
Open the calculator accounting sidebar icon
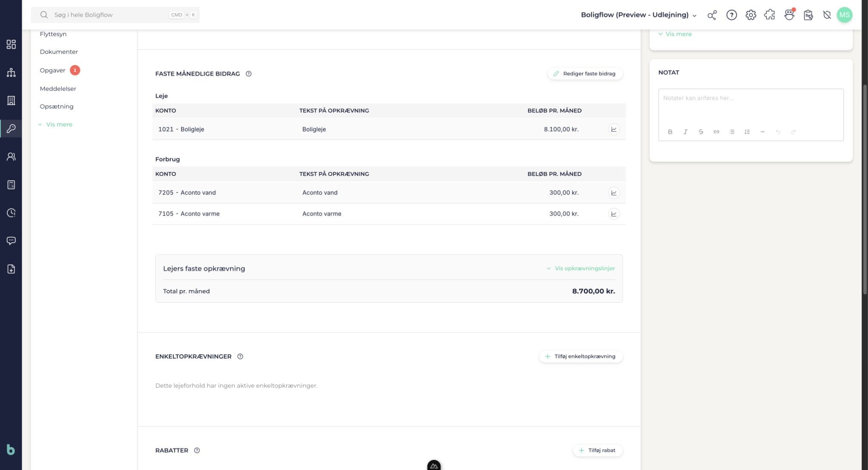[11, 185]
